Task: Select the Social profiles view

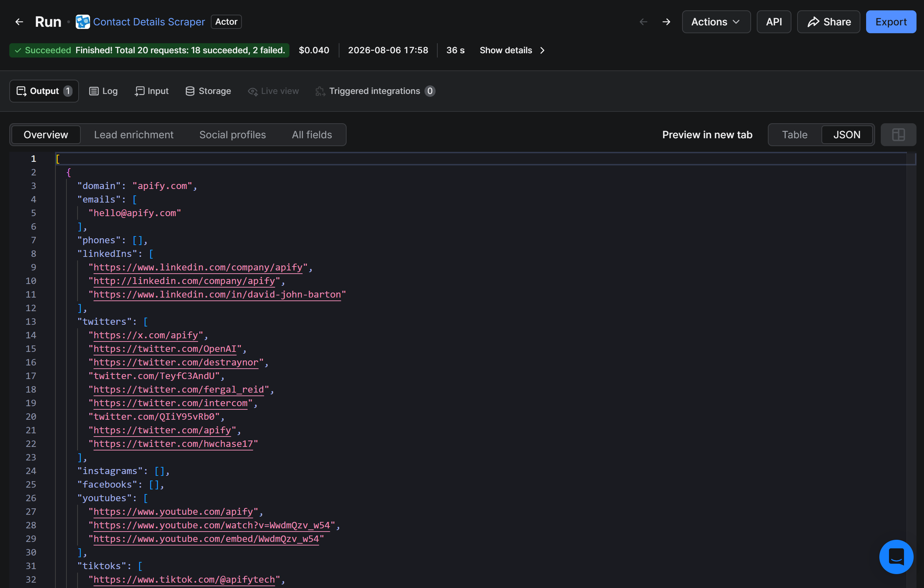Action: (x=233, y=135)
